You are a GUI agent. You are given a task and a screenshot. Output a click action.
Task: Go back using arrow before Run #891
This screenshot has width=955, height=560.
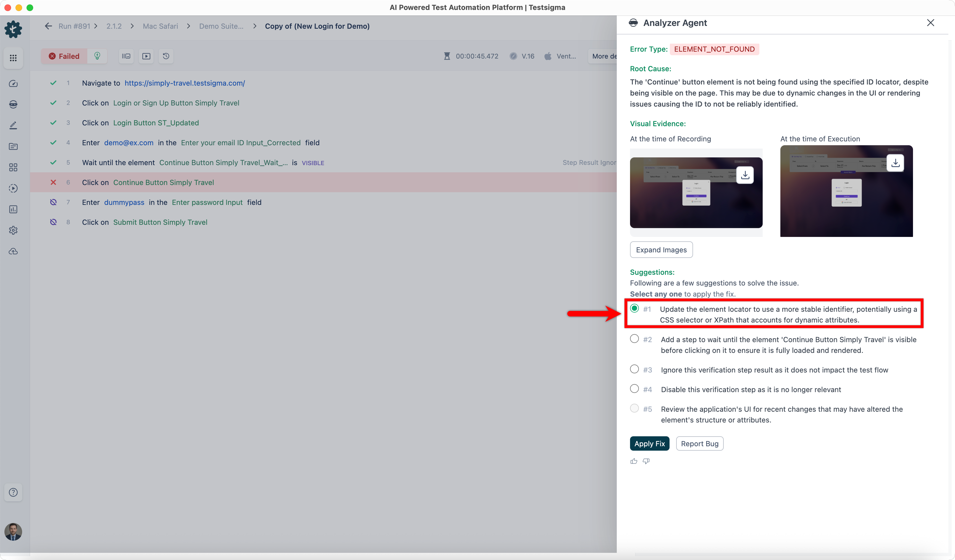coord(48,26)
